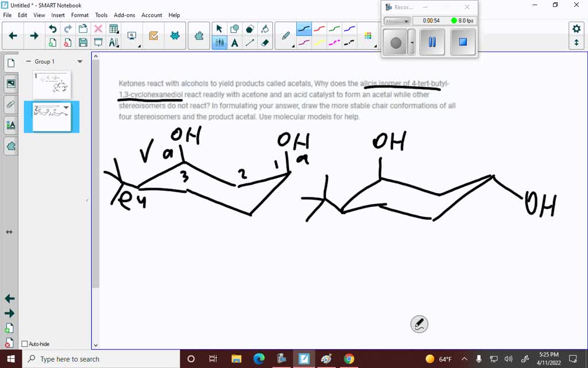
Task: Pick the yellow highlighter pen swatch
Action: pyautogui.click(x=318, y=43)
